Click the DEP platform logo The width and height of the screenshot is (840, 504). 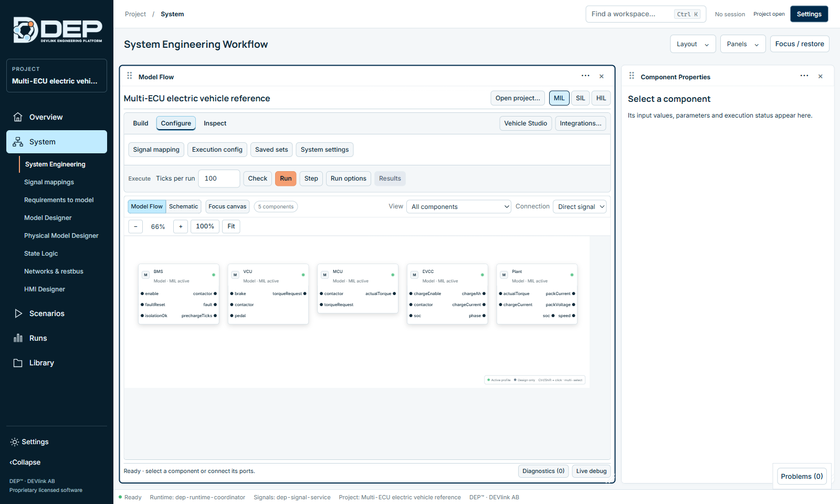57,30
